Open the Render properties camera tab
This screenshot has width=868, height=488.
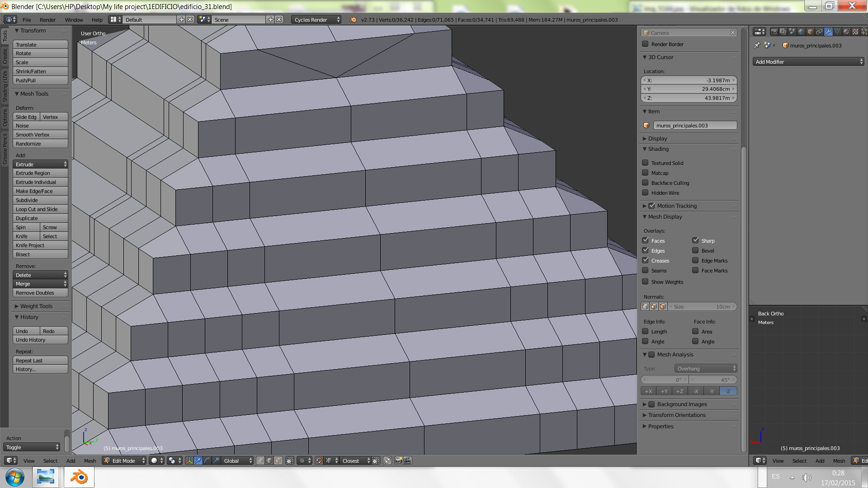point(774,32)
